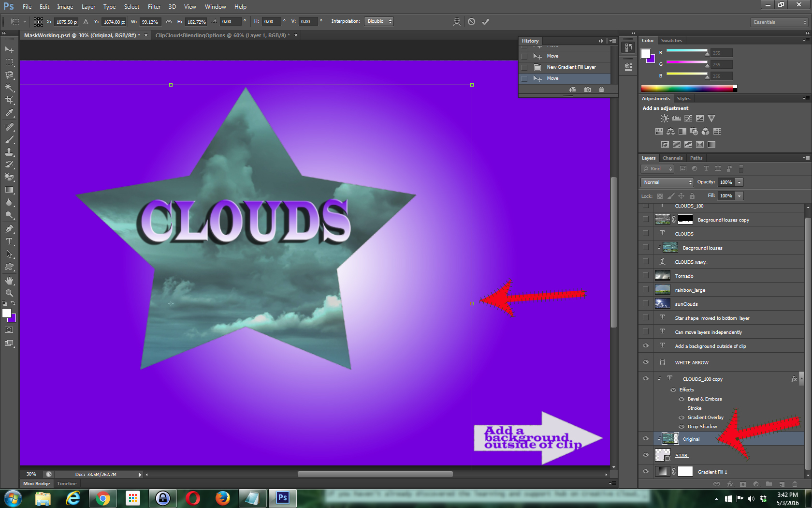This screenshot has width=812, height=508.
Task: Open the blend mode Normal dropdown
Action: click(667, 182)
